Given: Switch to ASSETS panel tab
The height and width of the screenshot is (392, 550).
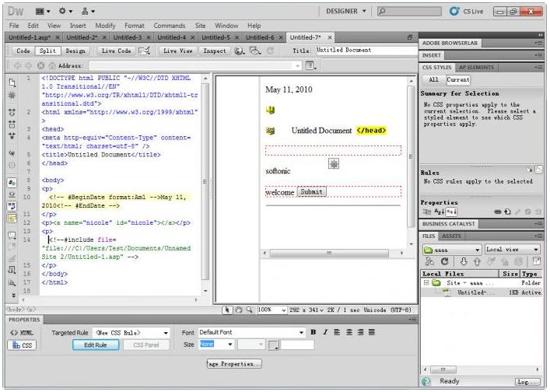Looking at the screenshot, I should [x=451, y=236].
